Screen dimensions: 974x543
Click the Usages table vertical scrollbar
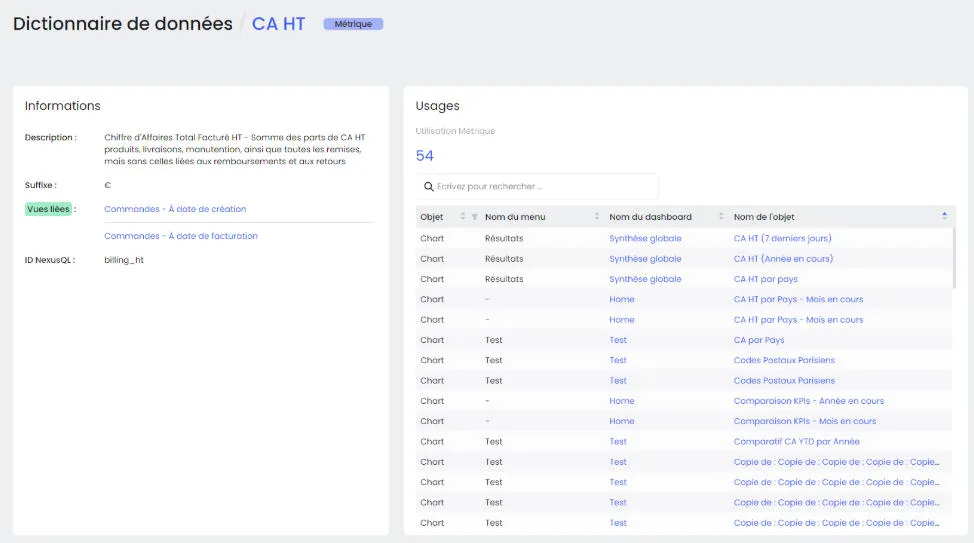pos(954,258)
